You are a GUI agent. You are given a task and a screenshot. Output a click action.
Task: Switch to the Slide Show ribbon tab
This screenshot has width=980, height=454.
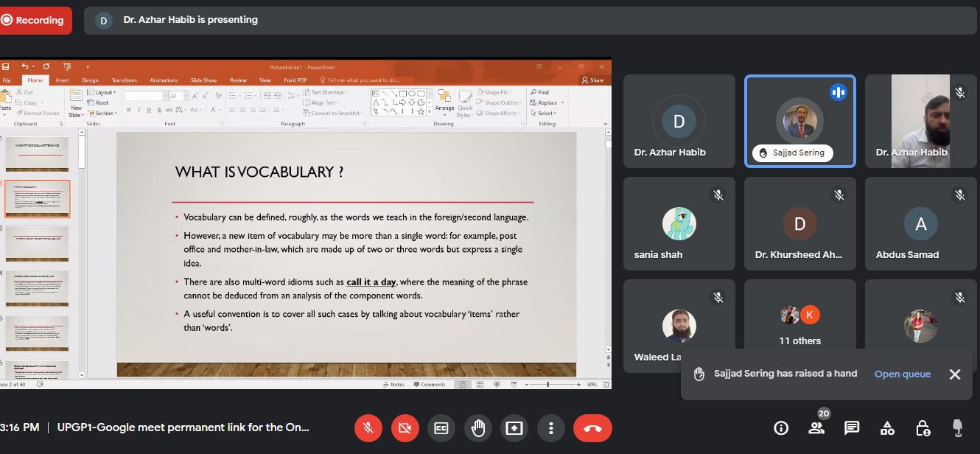[203, 80]
